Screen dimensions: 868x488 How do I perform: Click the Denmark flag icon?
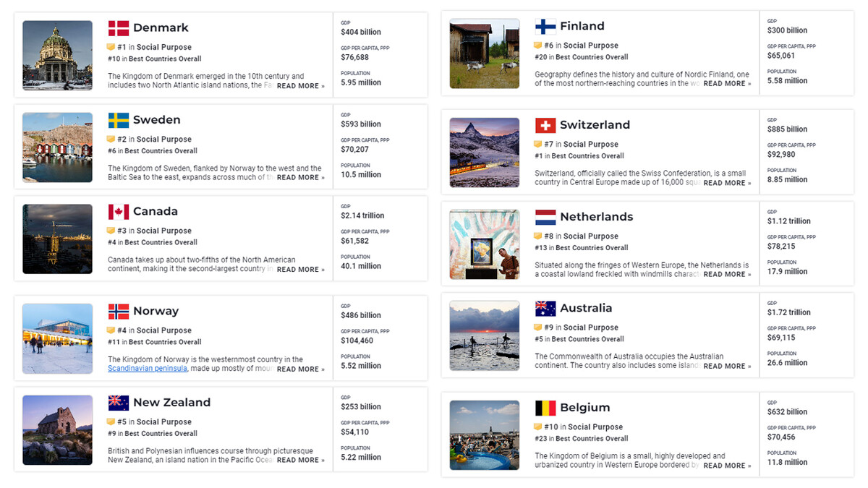click(119, 28)
